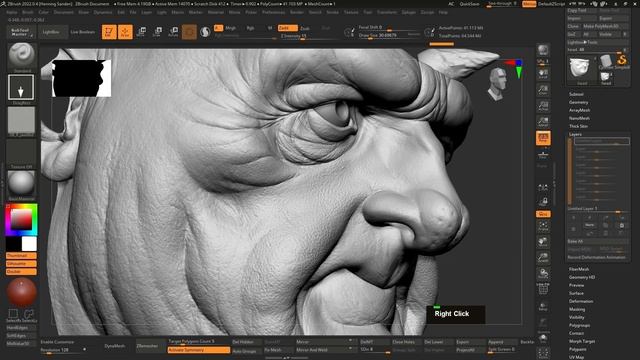Image resolution: width=640 pixels, height=360 pixels.
Task: Click the SelectLasso brush icon
Action: (x=29, y=314)
